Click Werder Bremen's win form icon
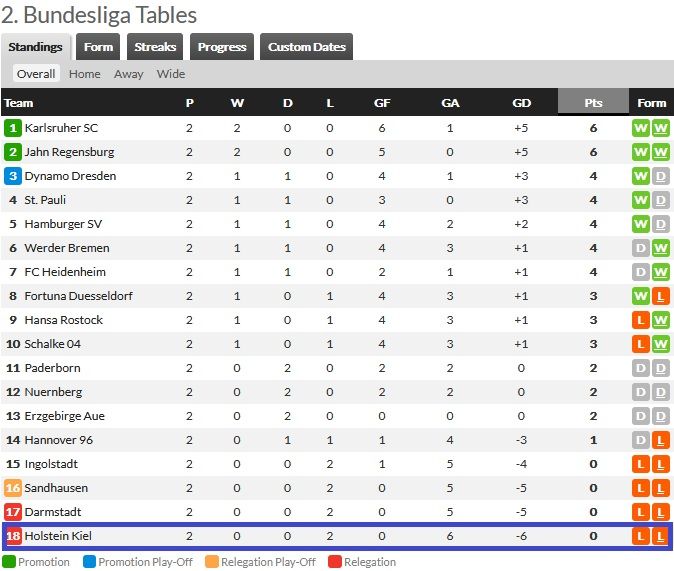 [x=660, y=248]
